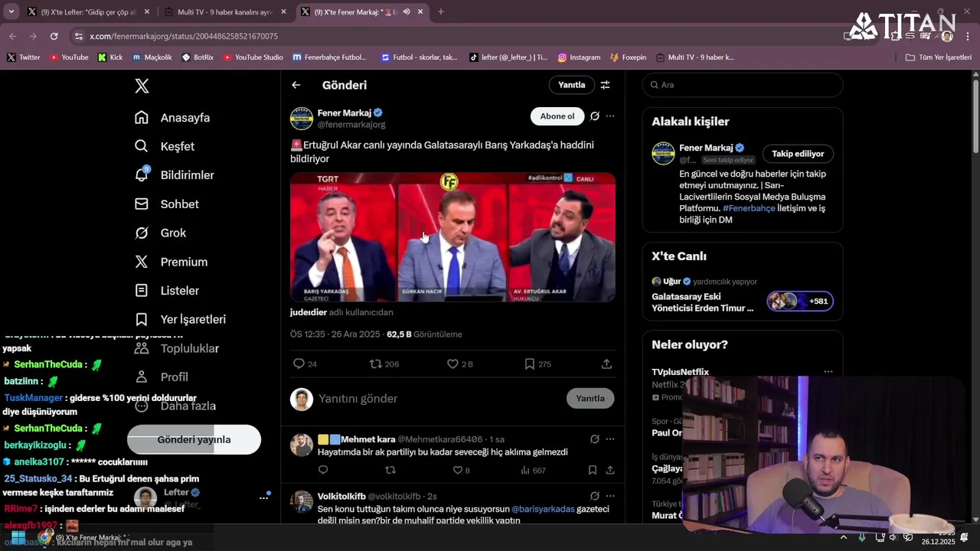980x551 pixels.
Task: Open Listeler in the sidebar
Action: point(167,291)
